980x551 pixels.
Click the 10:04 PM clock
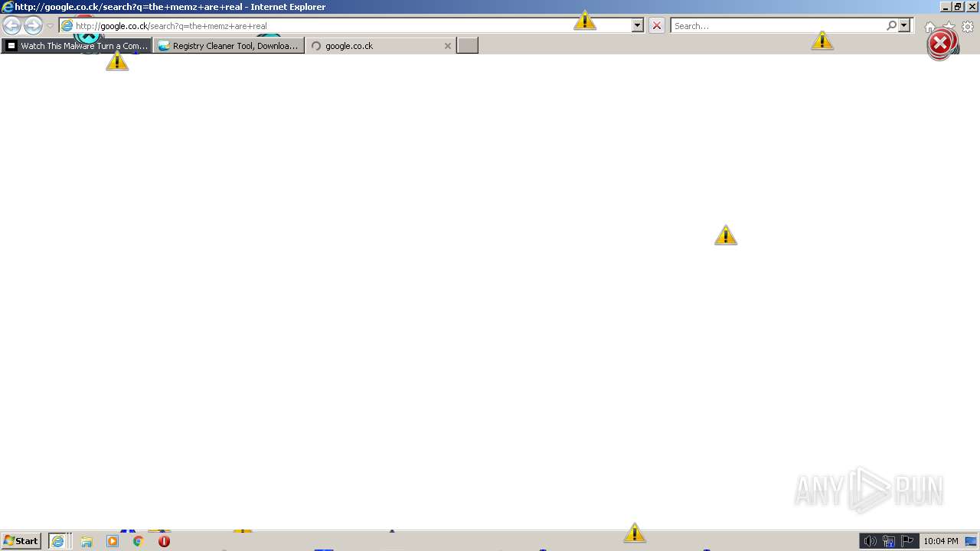click(x=941, y=541)
